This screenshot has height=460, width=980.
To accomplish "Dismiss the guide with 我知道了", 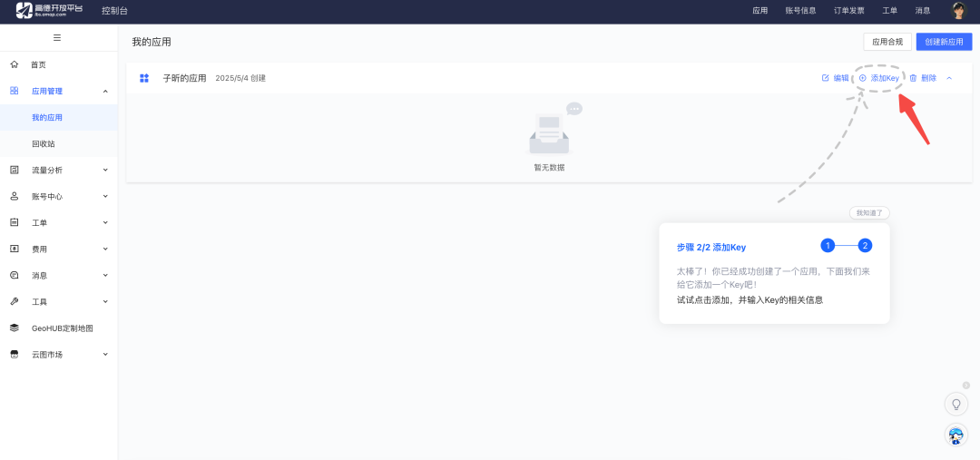I will point(869,213).
